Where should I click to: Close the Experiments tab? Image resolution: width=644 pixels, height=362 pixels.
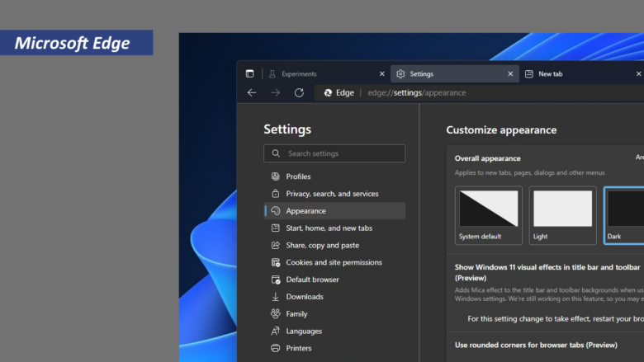click(x=382, y=73)
